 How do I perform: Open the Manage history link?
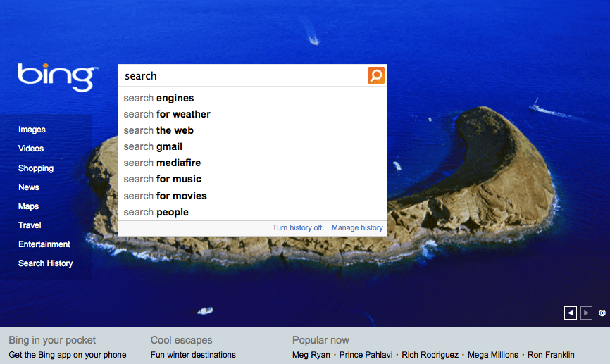(357, 227)
